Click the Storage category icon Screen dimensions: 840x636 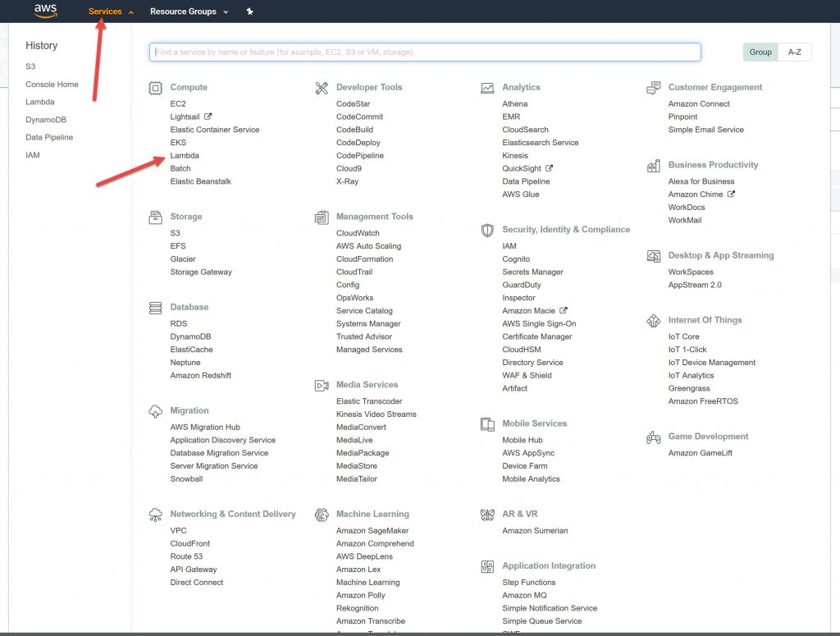tap(155, 217)
